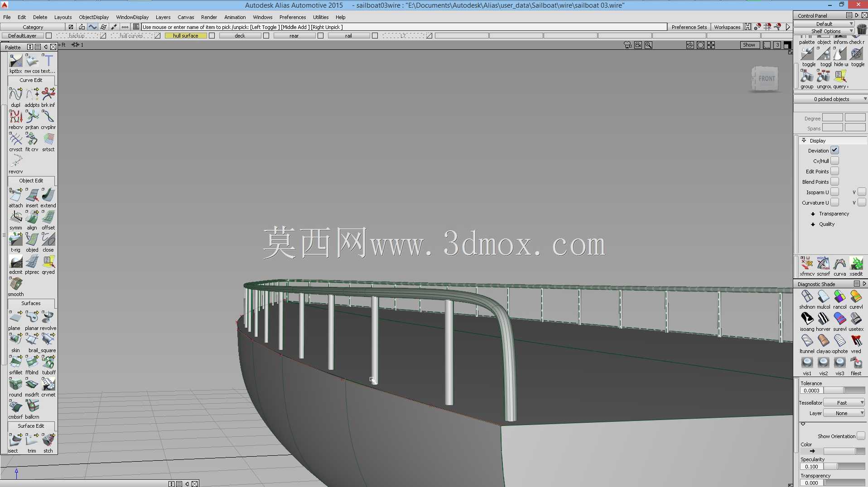Expand the Transparency display section
This screenshot has height=487, width=868.
coord(813,214)
